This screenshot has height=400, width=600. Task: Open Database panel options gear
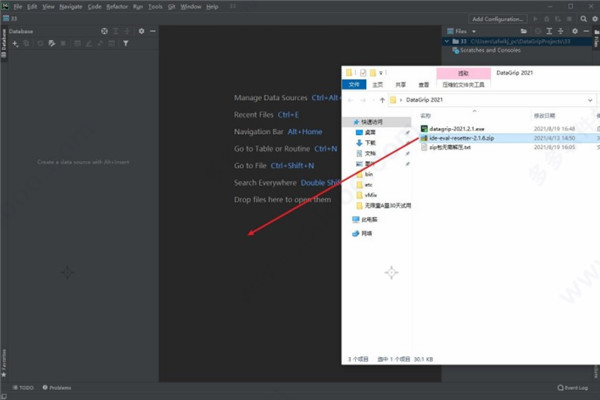(x=141, y=31)
